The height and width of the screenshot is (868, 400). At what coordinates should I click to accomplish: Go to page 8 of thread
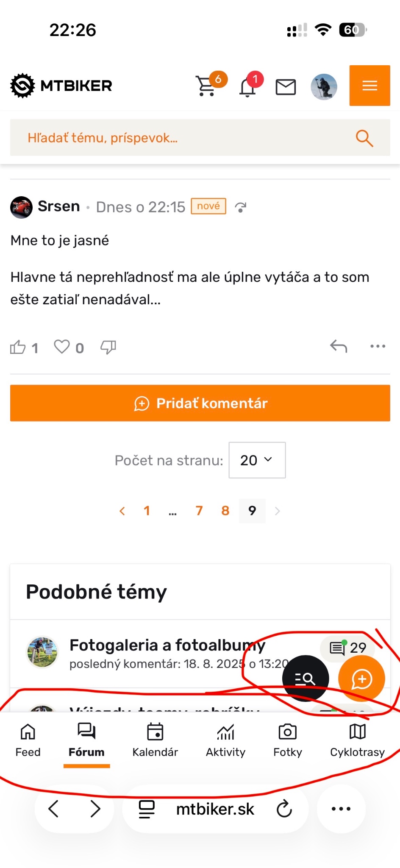225,511
